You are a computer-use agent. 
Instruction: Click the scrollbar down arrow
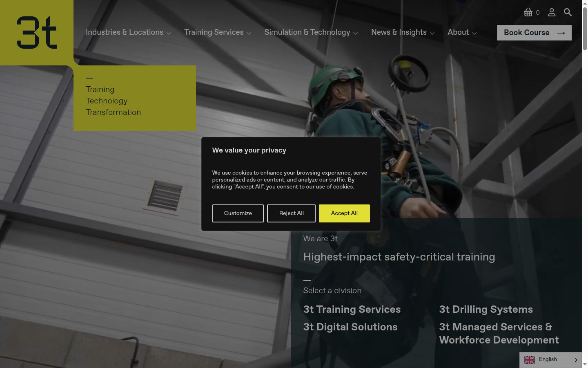click(x=585, y=364)
